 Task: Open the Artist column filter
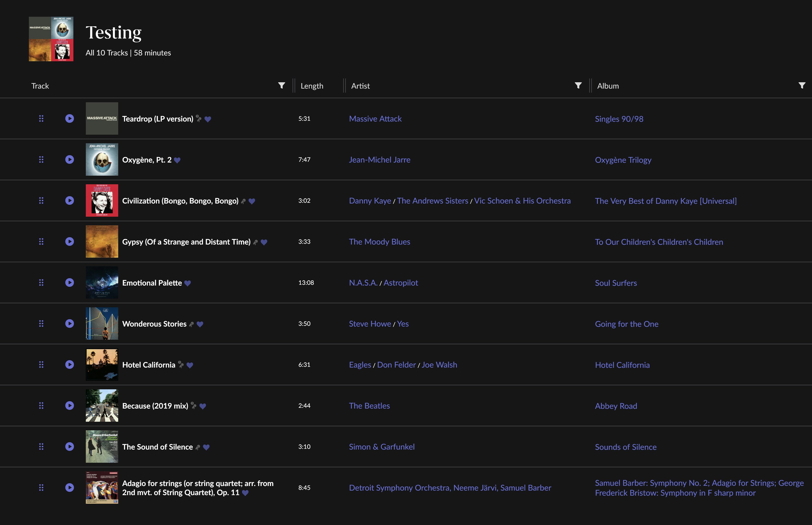click(578, 85)
